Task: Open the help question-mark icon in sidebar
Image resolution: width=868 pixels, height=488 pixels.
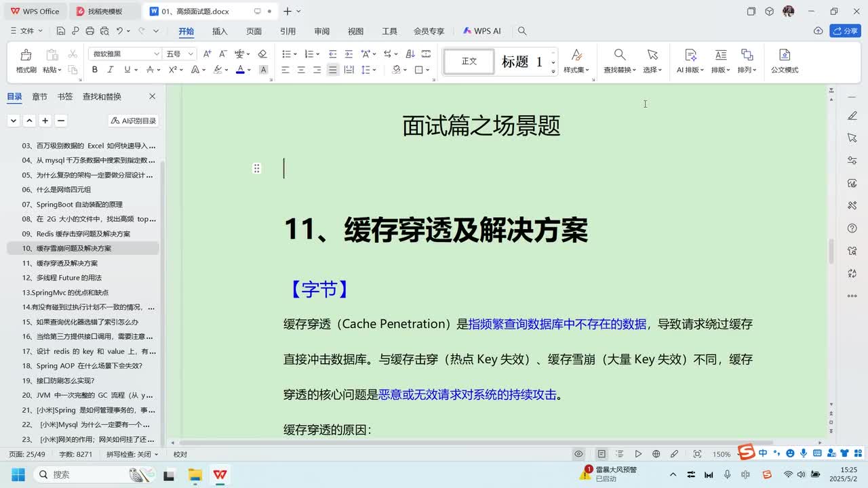Action: pos(852,228)
